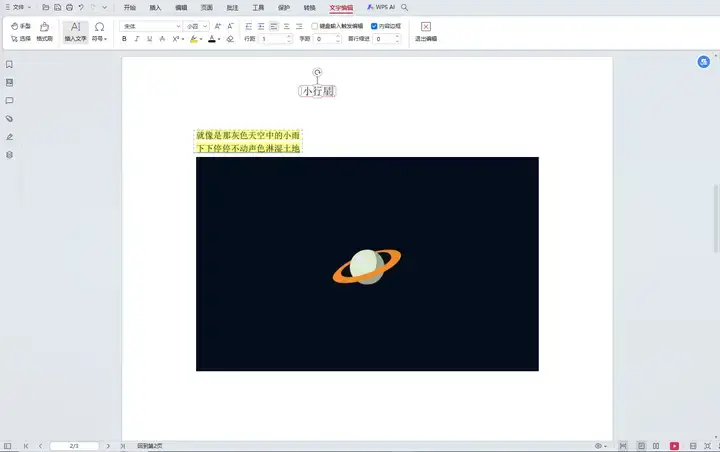Open the highlight color dropdown arrow

click(201, 39)
